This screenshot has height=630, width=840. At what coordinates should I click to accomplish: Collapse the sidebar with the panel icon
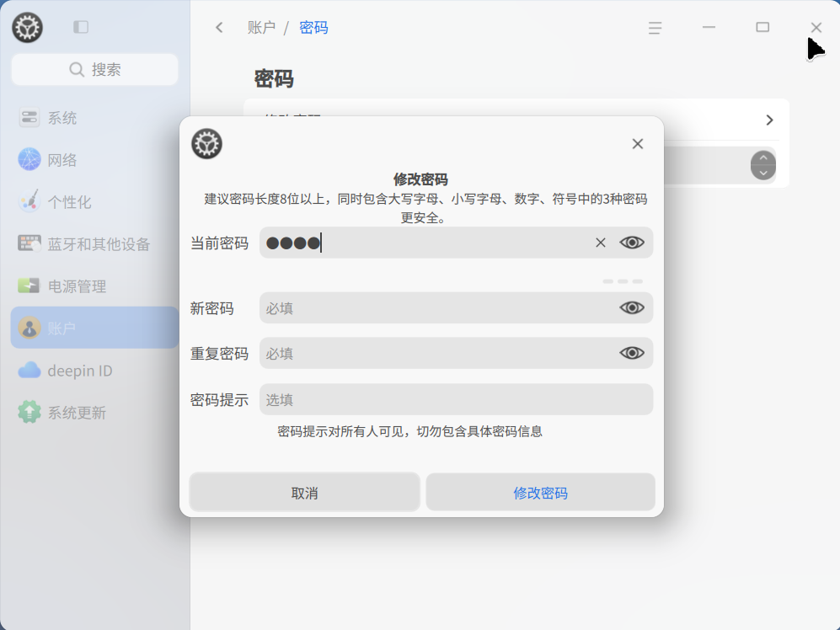coord(80,27)
